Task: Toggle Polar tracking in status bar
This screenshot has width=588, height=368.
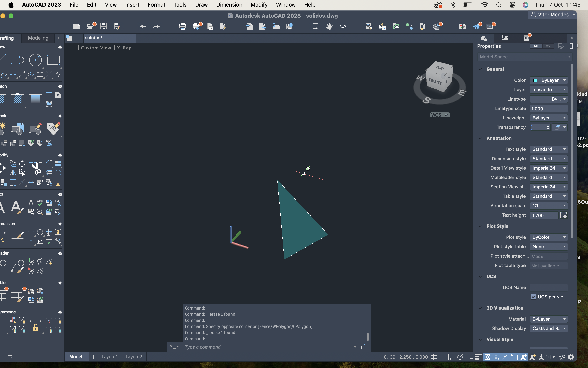Action: (460, 357)
